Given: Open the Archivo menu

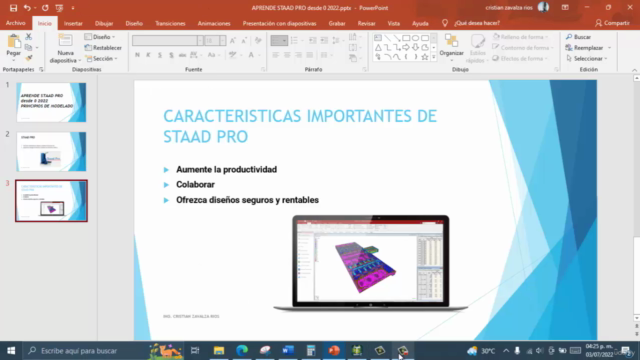Looking at the screenshot, I should [x=16, y=23].
